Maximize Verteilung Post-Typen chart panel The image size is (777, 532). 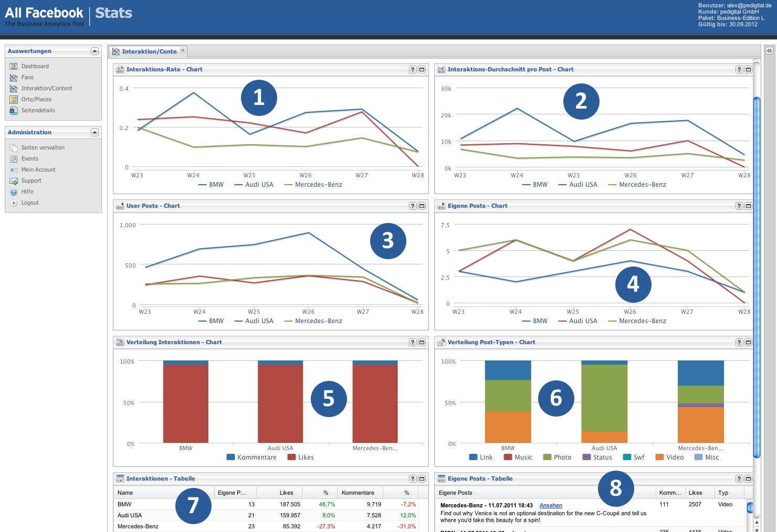(x=748, y=342)
